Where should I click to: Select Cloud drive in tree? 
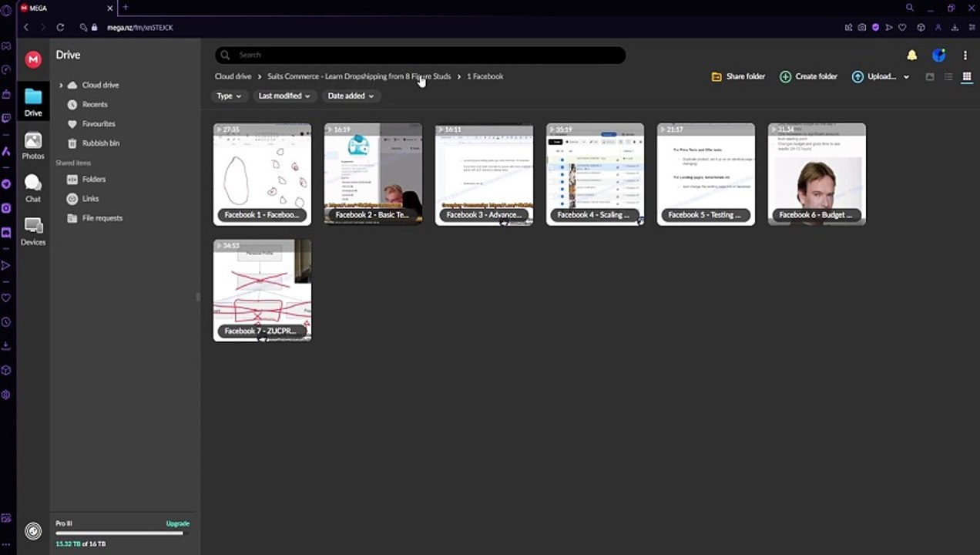click(x=100, y=85)
